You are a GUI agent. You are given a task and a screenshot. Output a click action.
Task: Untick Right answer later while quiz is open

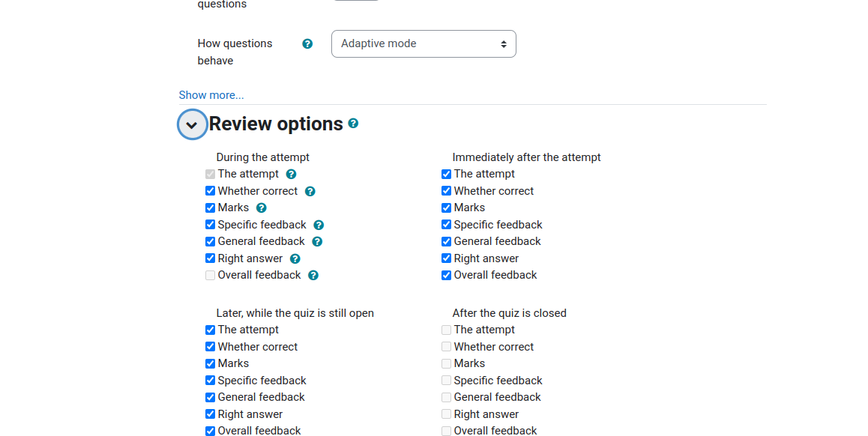211,414
